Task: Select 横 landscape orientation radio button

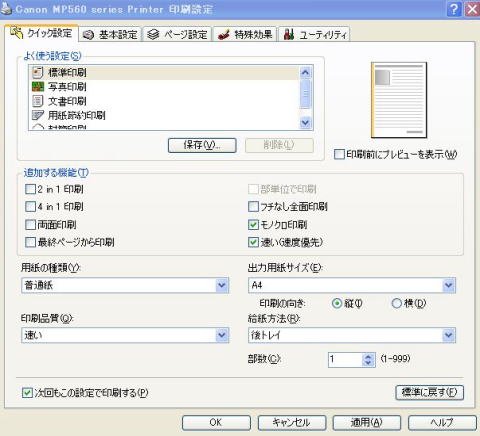Action: [396, 303]
